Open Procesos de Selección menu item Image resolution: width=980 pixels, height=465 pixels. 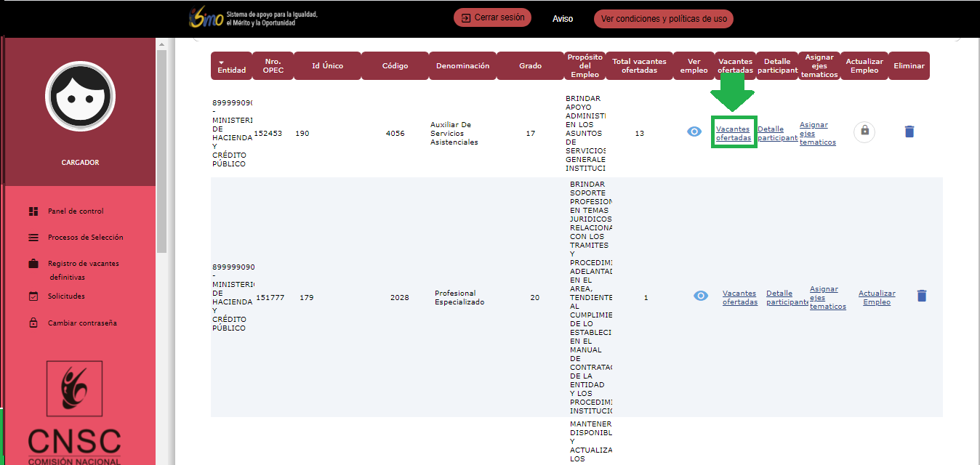tap(85, 238)
